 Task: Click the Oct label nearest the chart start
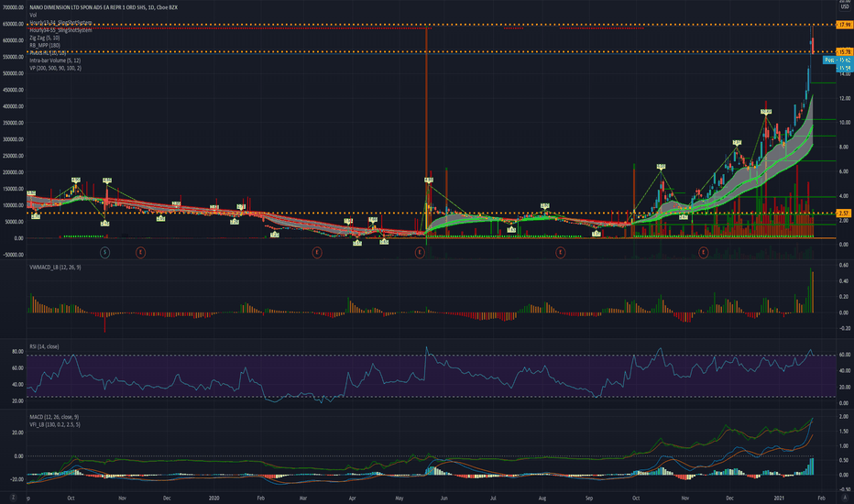point(71,498)
